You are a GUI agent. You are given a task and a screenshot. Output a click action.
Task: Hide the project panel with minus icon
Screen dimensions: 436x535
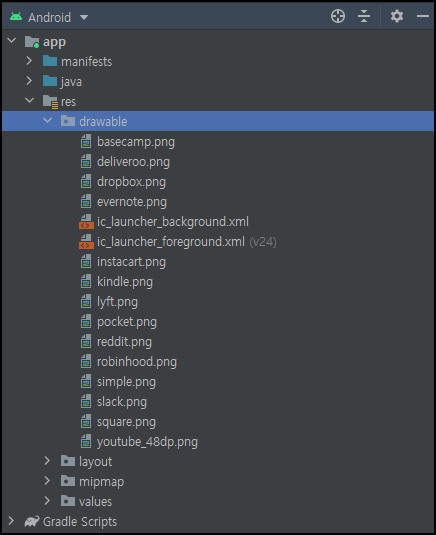coord(423,16)
